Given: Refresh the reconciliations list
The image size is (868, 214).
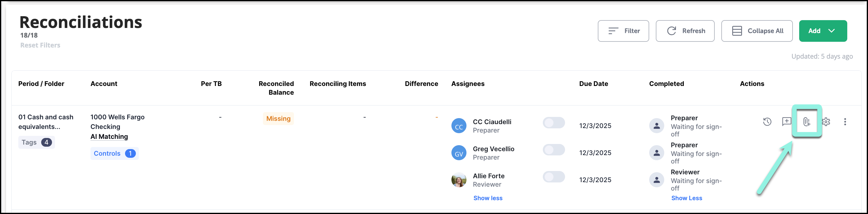Looking at the screenshot, I should pos(685,31).
